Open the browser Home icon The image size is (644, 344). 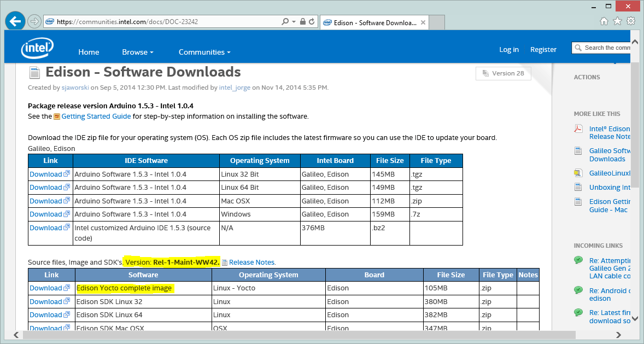(604, 21)
